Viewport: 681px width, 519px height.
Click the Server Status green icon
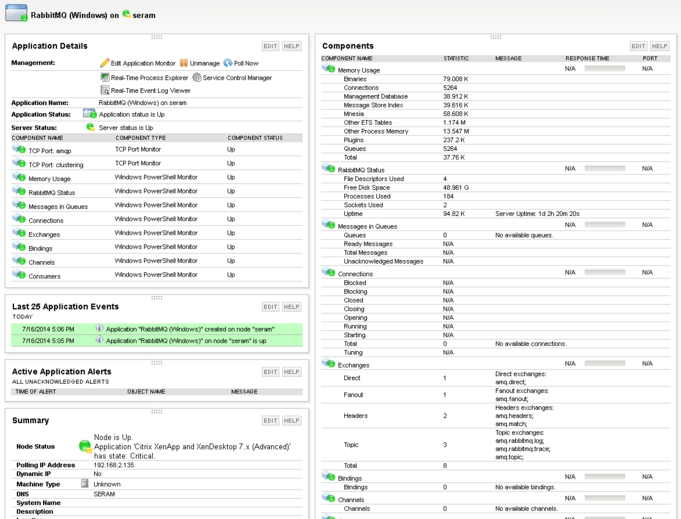coord(90,127)
